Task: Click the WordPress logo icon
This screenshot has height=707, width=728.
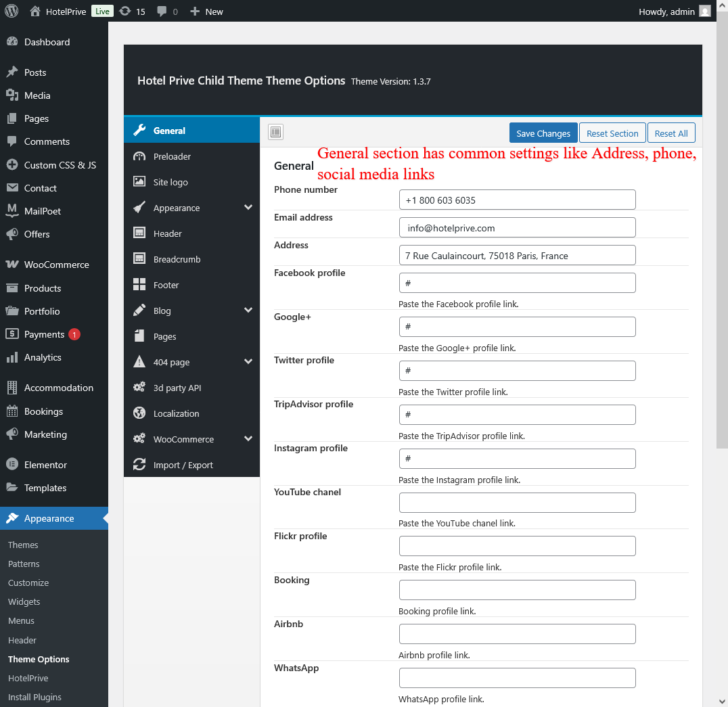Action: (11, 12)
